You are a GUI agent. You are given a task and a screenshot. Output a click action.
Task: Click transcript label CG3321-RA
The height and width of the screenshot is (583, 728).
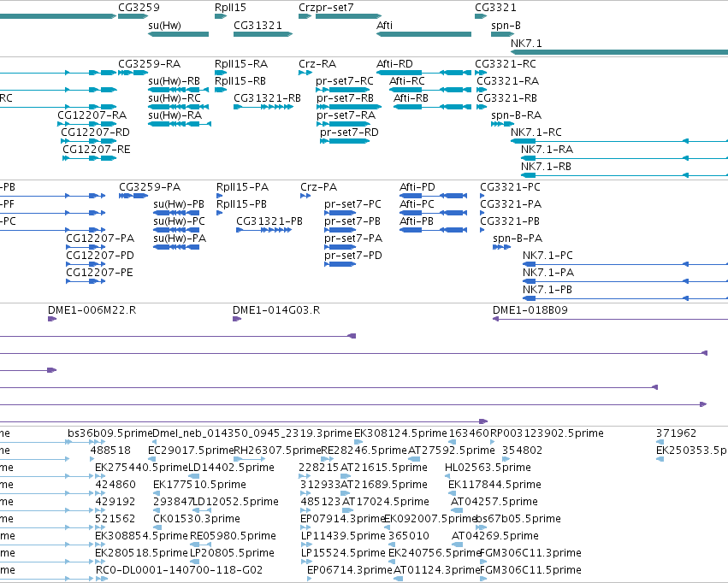coord(508,81)
